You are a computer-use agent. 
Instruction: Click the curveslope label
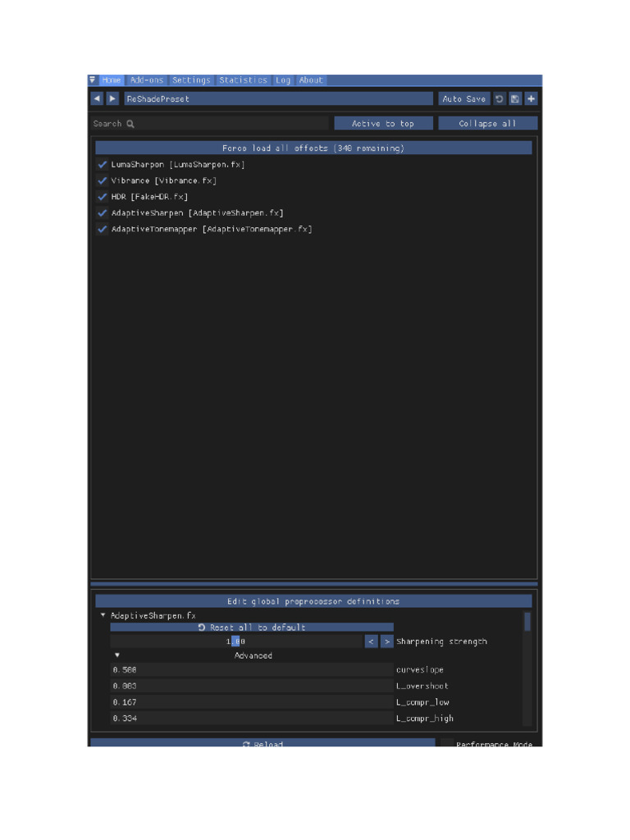pyautogui.click(x=419, y=669)
